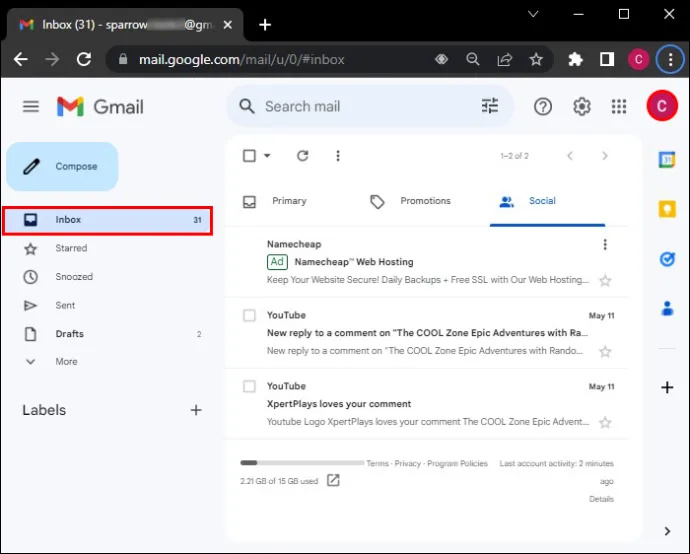Open the Terms link
This screenshot has width=690, height=554.
[x=377, y=463]
